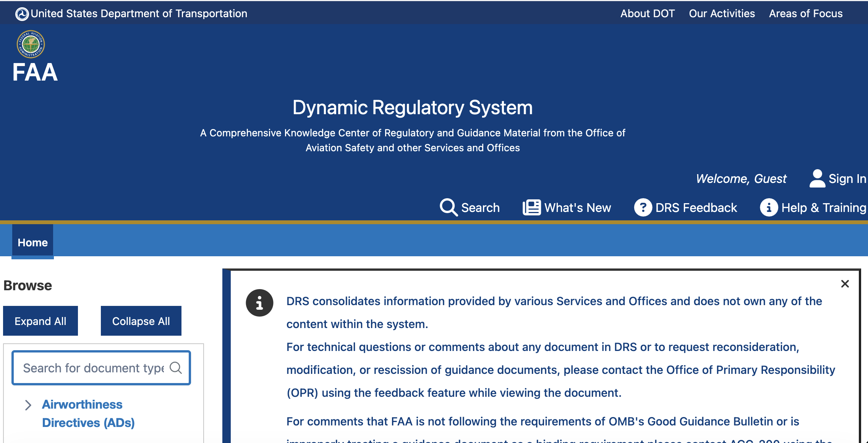Viewport: 868px width, 443px height.
Task: Open Our Activities menu
Action: tap(722, 13)
